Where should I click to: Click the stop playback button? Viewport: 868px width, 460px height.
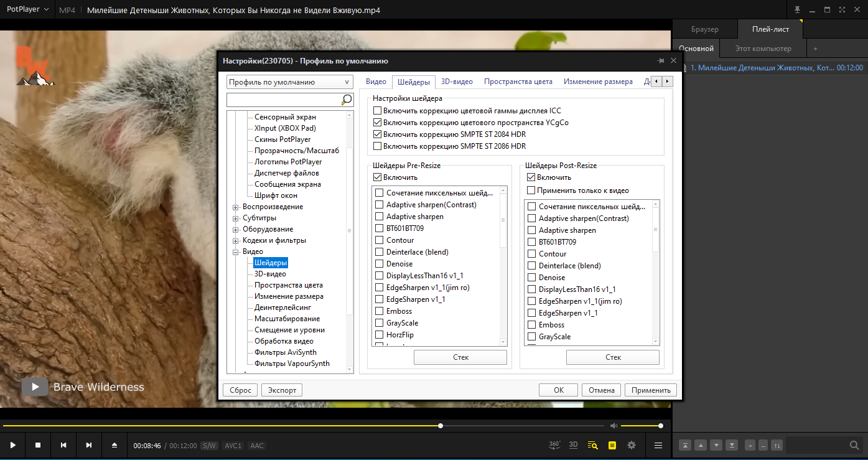tap(38, 445)
